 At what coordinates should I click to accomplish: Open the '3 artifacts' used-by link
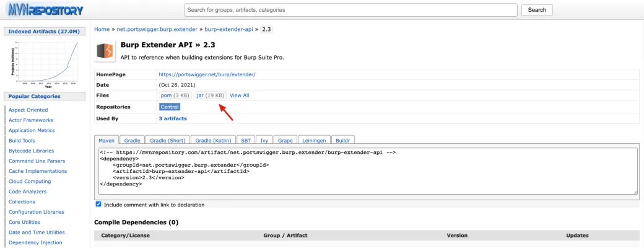173,118
